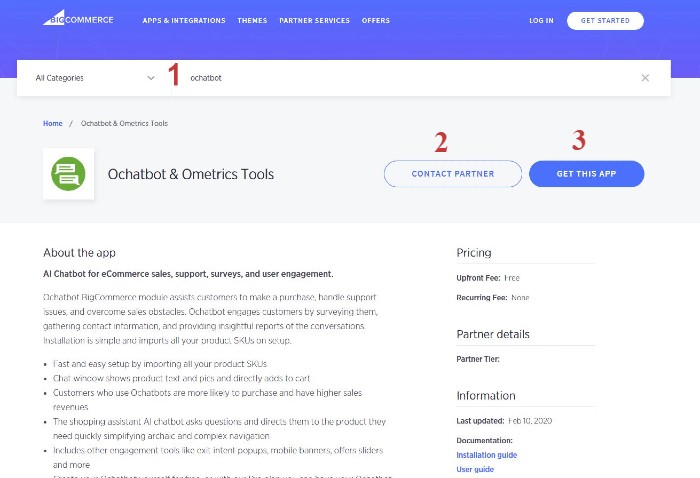Open the Installation guide link
This screenshot has height=478, width=700.
tap(487, 455)
